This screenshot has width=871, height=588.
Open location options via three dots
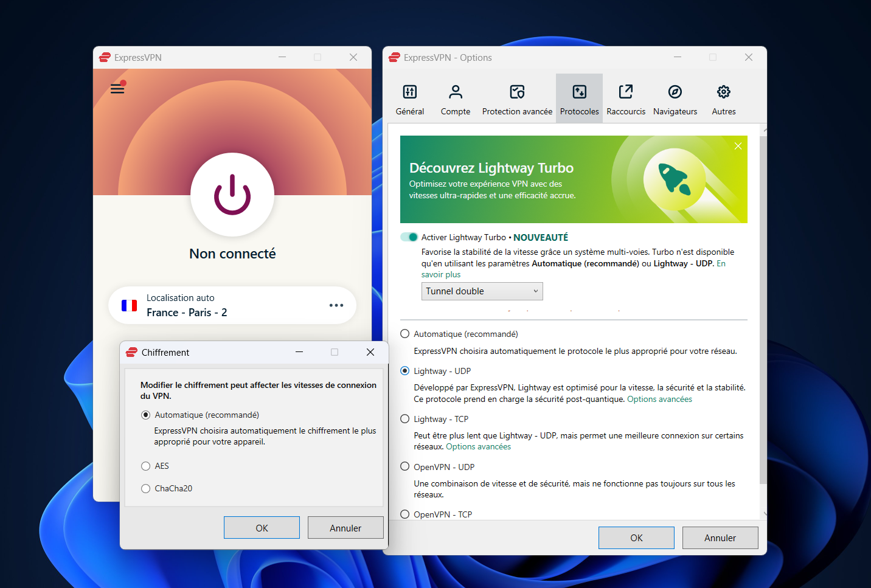[336, 305]
